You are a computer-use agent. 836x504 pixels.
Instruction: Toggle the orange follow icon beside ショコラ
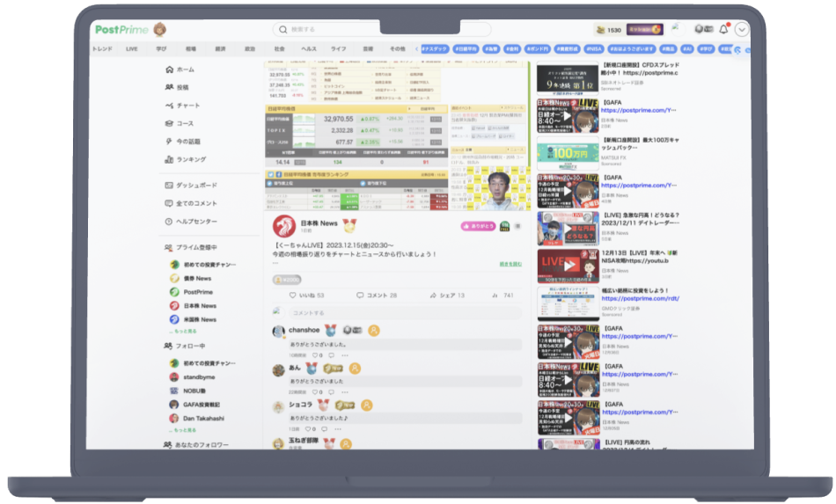click(x=366, y=405)
